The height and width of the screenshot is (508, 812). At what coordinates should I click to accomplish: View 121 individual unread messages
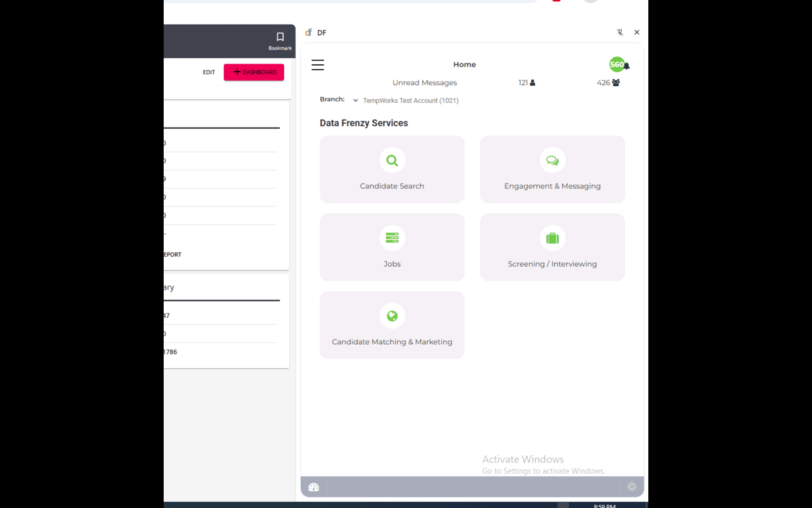527,83
